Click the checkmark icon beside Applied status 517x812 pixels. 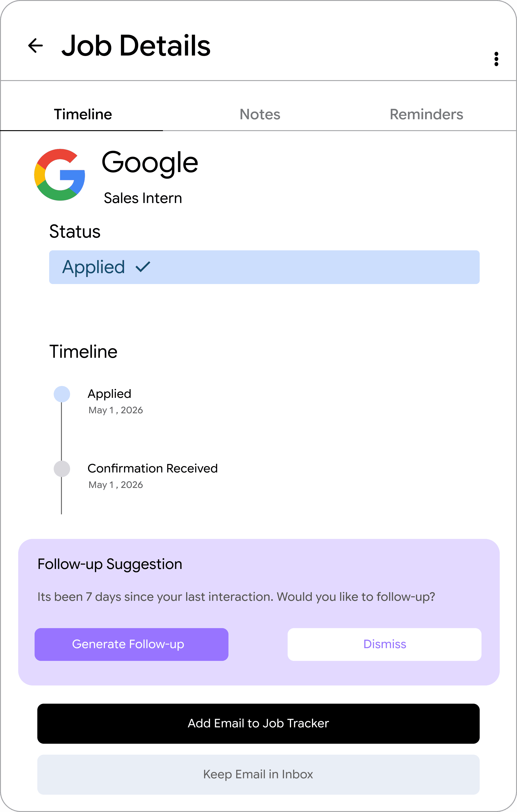143,267
